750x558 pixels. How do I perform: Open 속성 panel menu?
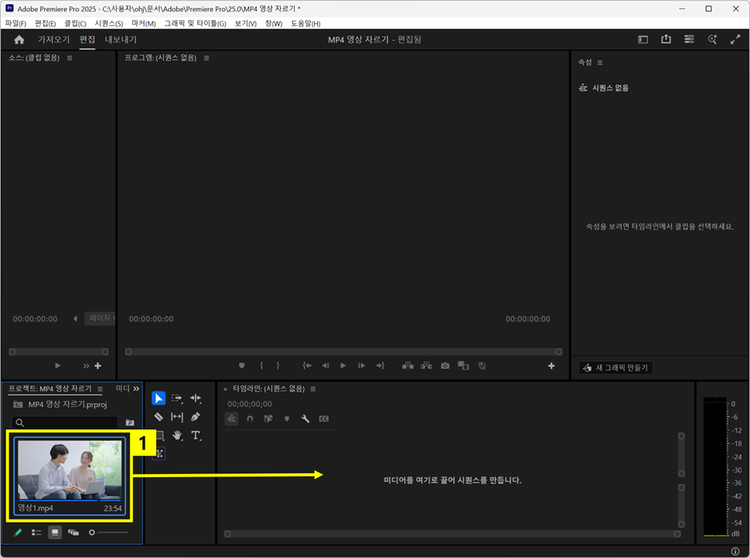click(x=600, y=63)
